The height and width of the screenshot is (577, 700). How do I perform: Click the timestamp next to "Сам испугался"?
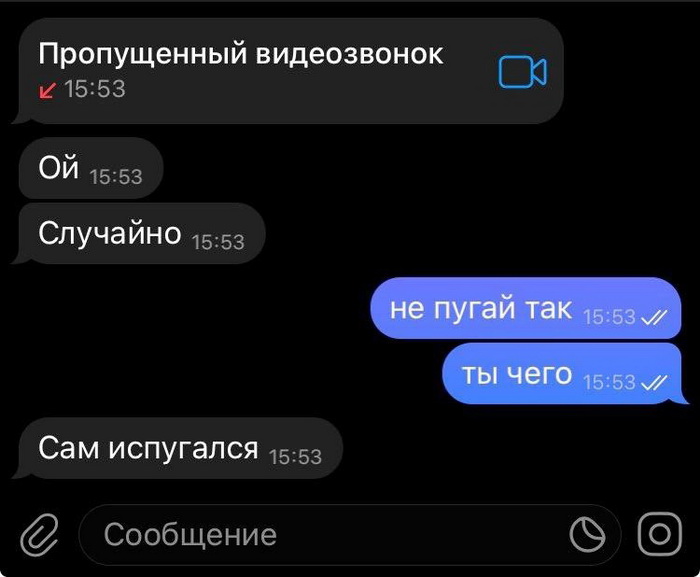tap(295, 457)
